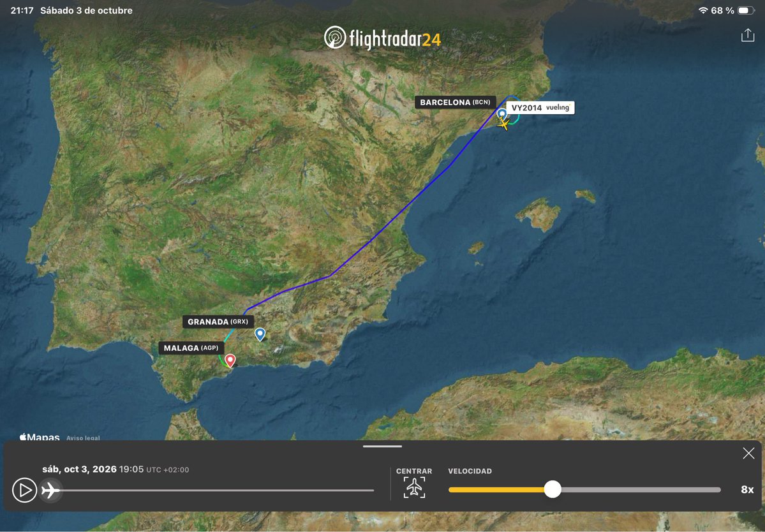
Task: Click the Flightradar24 logo
Action: [x=383, y=38]
